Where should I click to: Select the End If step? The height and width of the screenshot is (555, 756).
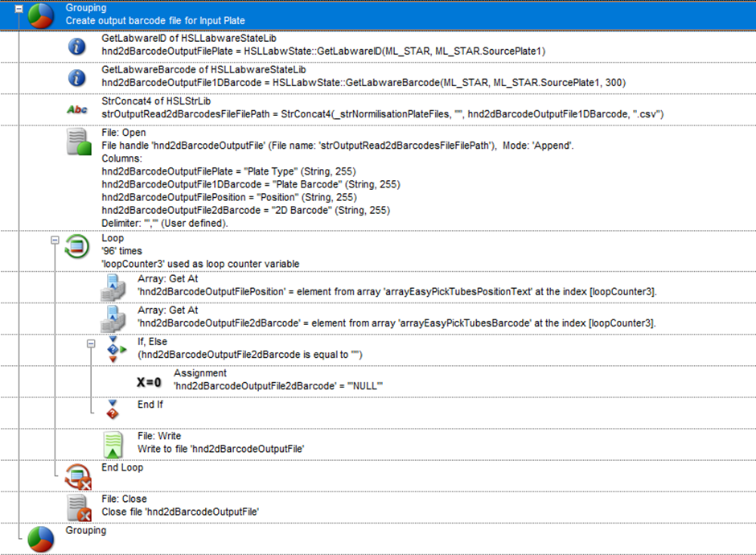coord(151,405)
